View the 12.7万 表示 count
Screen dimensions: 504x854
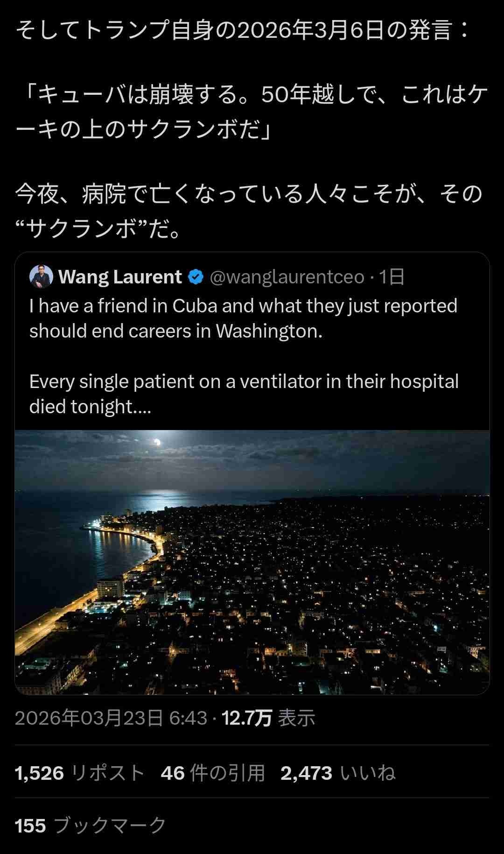click(x=268, y=718)
